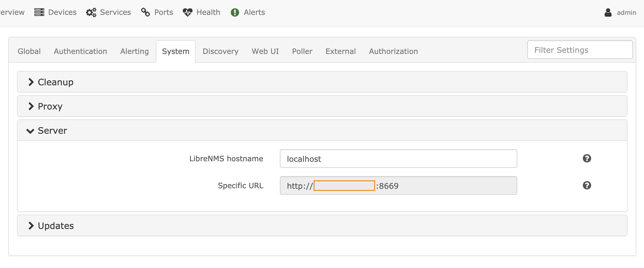Select the Web UI tab
This screenshot has width=644, height=268.
265,51
